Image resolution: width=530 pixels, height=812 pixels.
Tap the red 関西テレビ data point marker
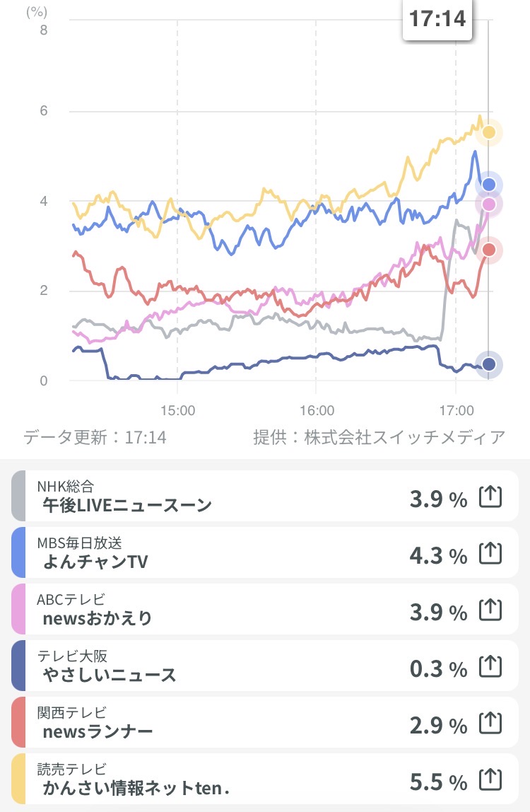[488, 250]
